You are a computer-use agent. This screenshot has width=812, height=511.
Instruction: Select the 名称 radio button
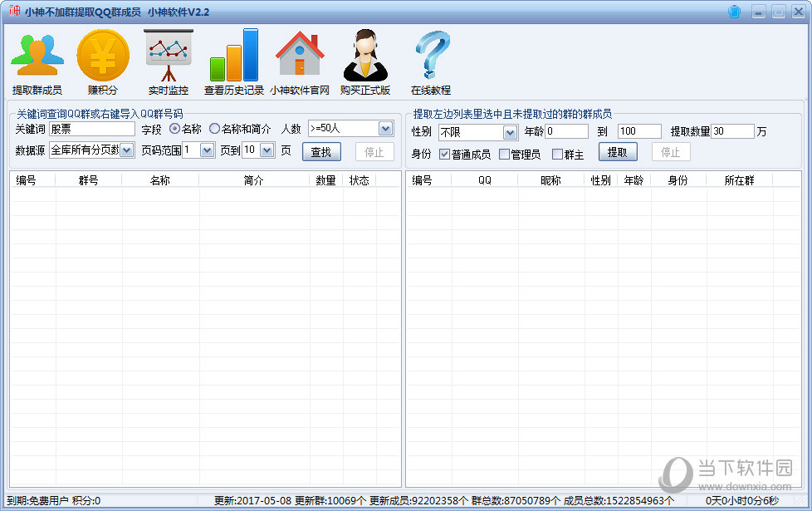(x=175, y=129)
